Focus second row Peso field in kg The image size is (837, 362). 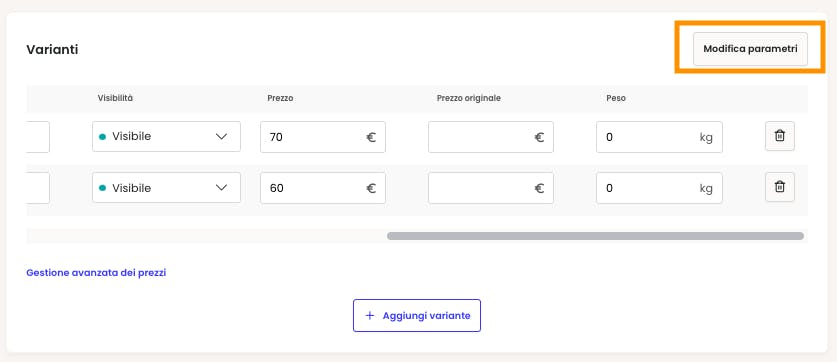[x=659, y=188]
